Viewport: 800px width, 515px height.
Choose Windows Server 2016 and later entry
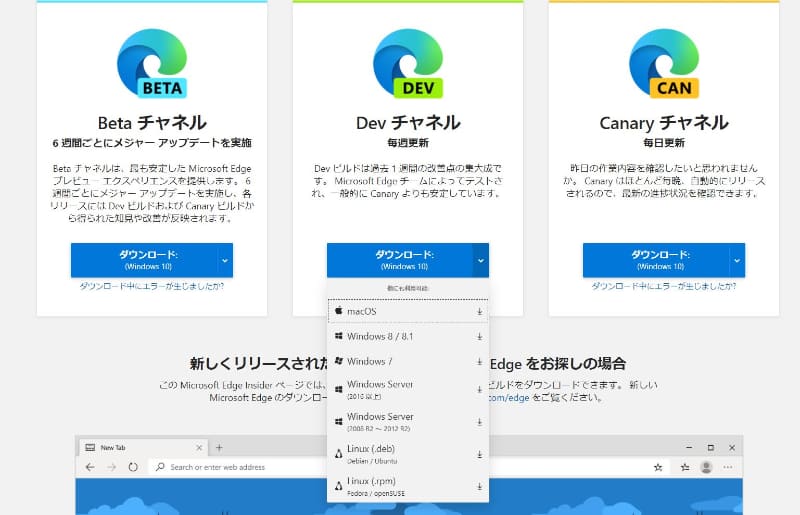point(408,389)
